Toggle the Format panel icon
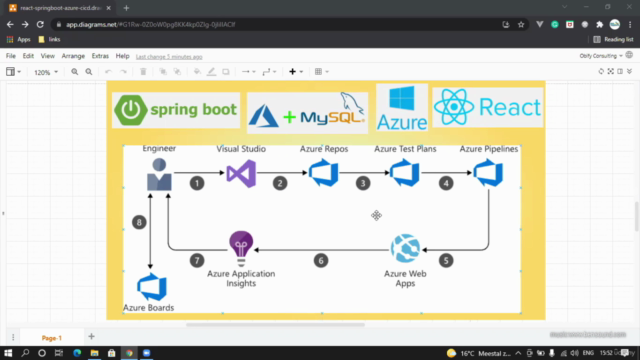 (x=620, y=71)
